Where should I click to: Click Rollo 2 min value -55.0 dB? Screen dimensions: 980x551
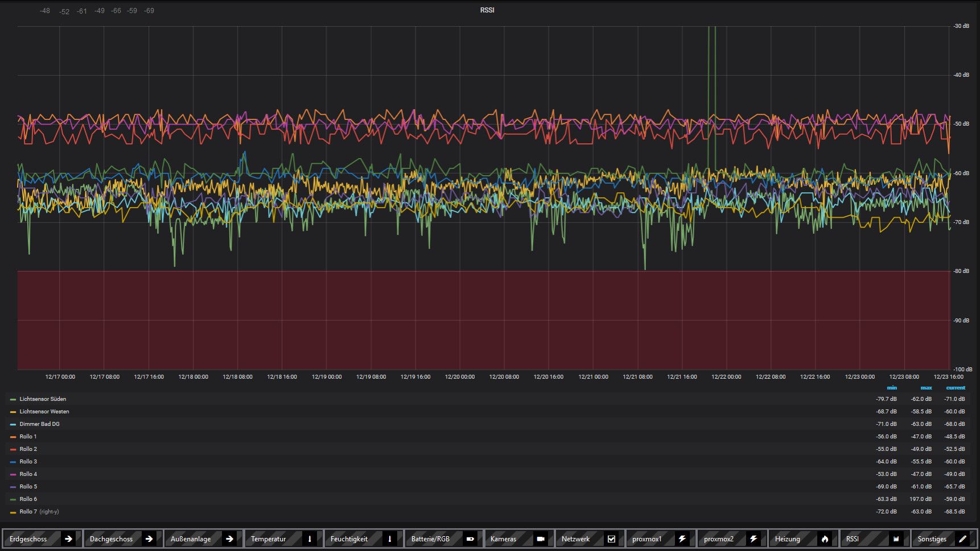tap(886, 449)
